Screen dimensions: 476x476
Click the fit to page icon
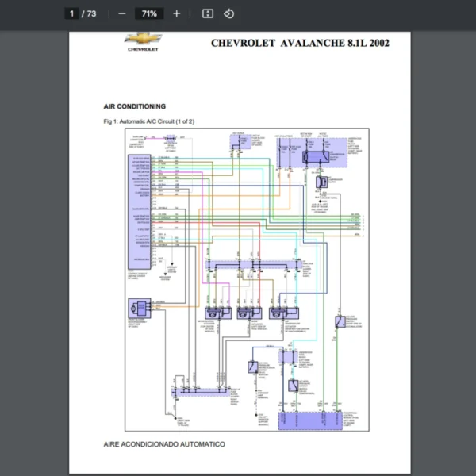208,13
